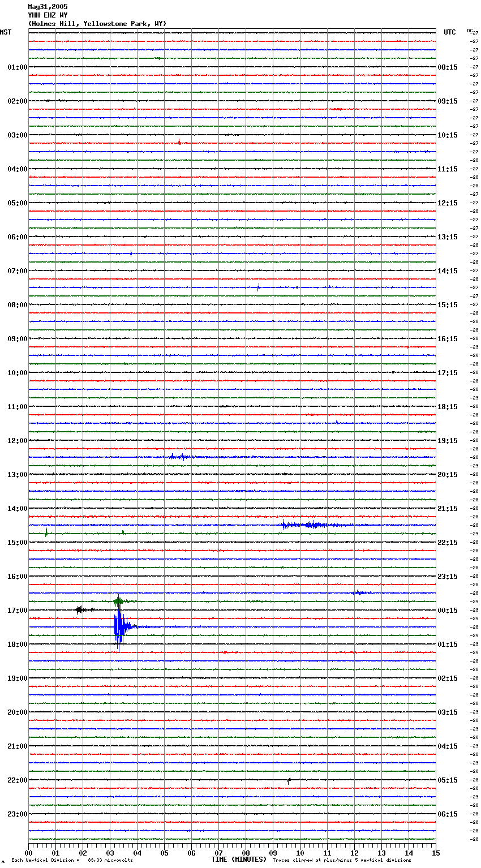Click the black seismic event on the 17:00 trace
The image size is (481, 868).
pyautogui.click(x=80, y=610)
